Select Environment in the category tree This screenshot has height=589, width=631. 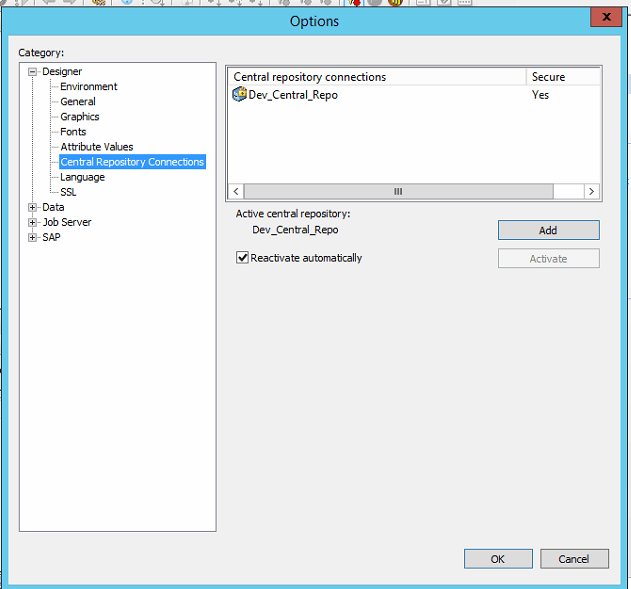coord(88,87)
